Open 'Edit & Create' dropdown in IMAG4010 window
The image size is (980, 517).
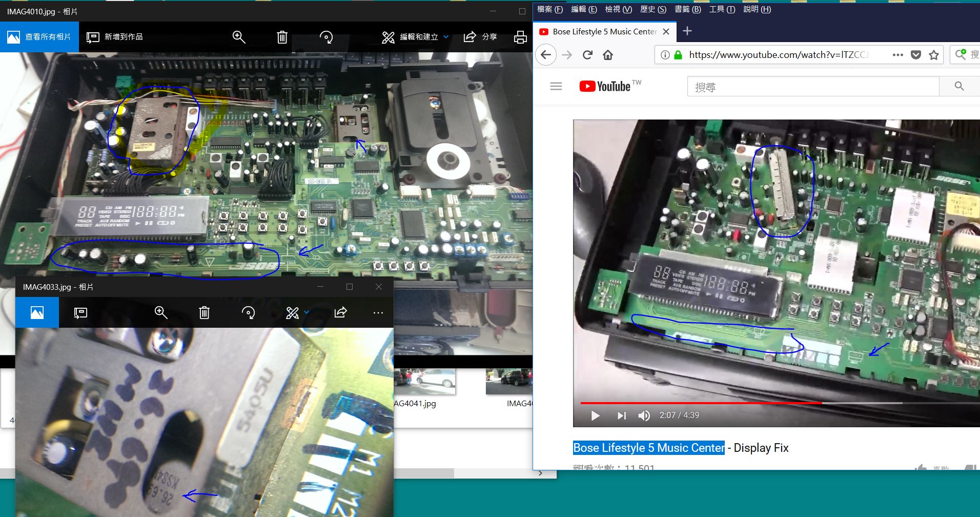click(x=415, y=37)
